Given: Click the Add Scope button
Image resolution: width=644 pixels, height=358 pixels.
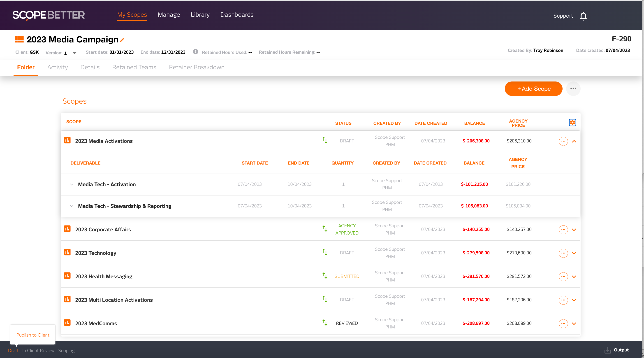Looking at the screenshot, I should (533, 88).
